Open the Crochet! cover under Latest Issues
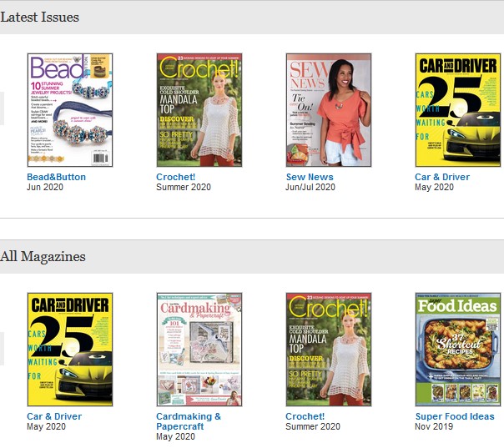Image resolution: width=504 pixels, height=448 pixels. pyautogui.click(x=199, y=110)
